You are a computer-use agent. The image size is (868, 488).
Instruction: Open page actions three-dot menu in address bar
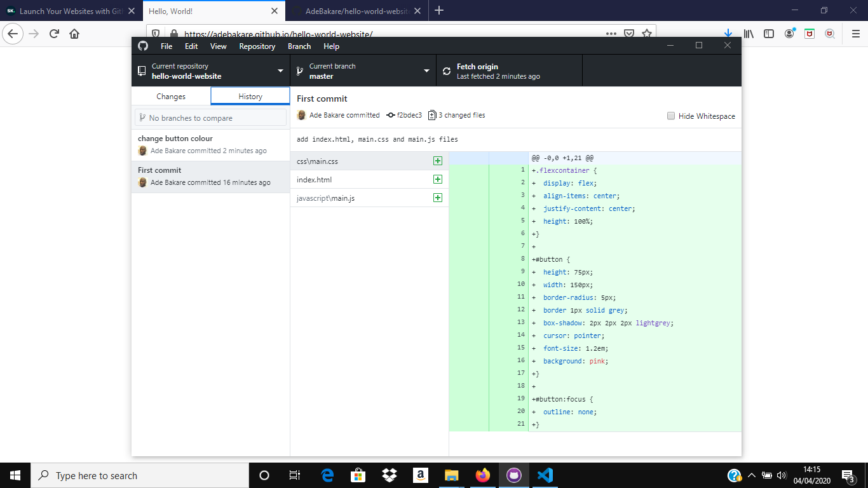tap(611, 34)
